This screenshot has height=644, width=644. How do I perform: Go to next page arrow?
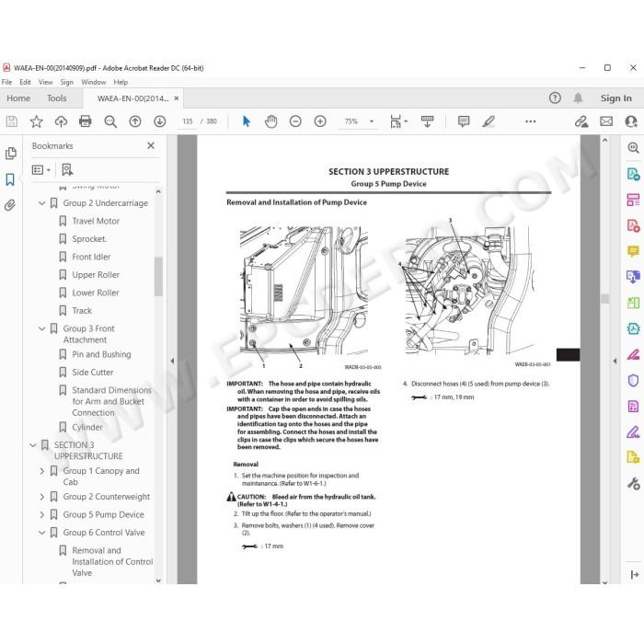[160, 121]
